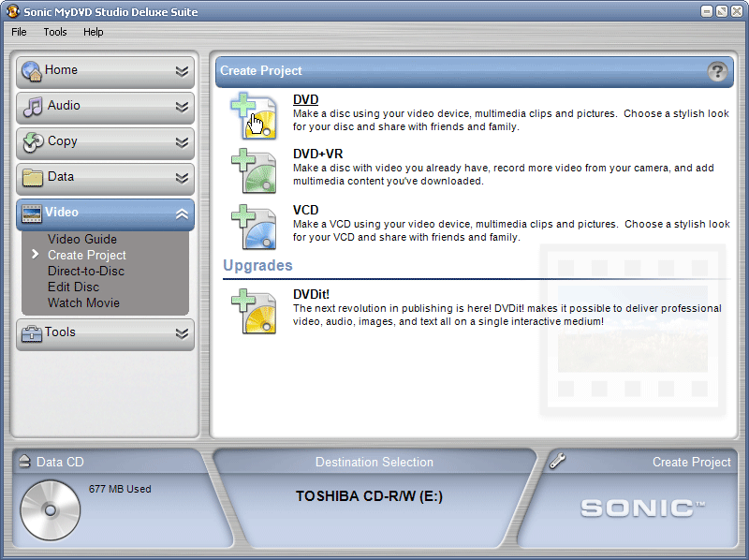Select Video Guide in the sidebar
The image size is (749, 560).
(82, 239)
